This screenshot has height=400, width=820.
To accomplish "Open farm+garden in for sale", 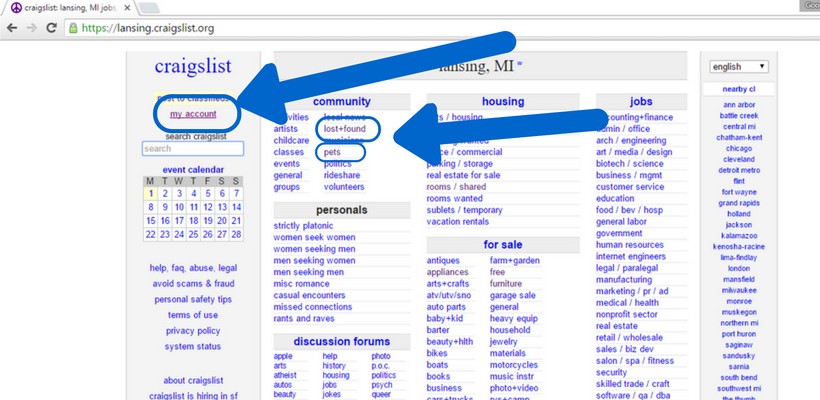I will tap(515, 260).
